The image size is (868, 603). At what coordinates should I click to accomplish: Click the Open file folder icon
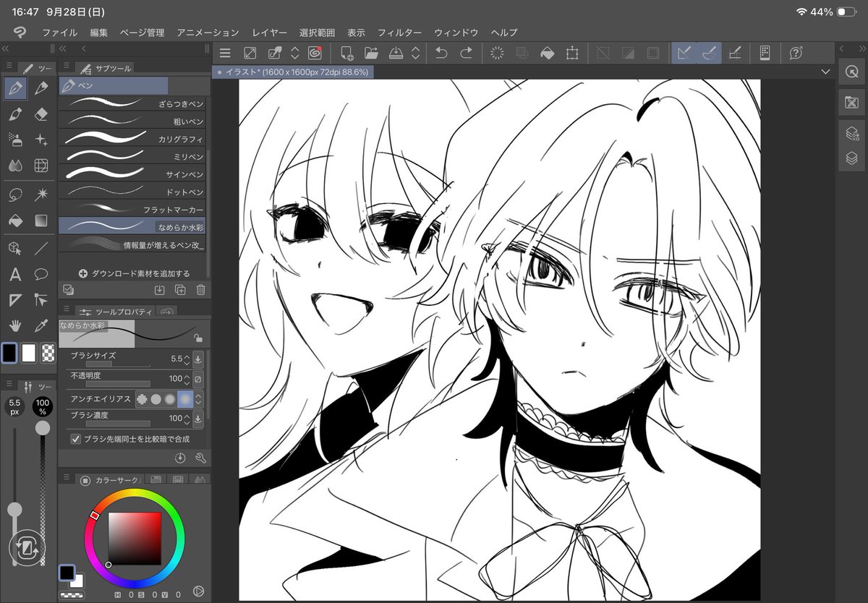point(371,53)
